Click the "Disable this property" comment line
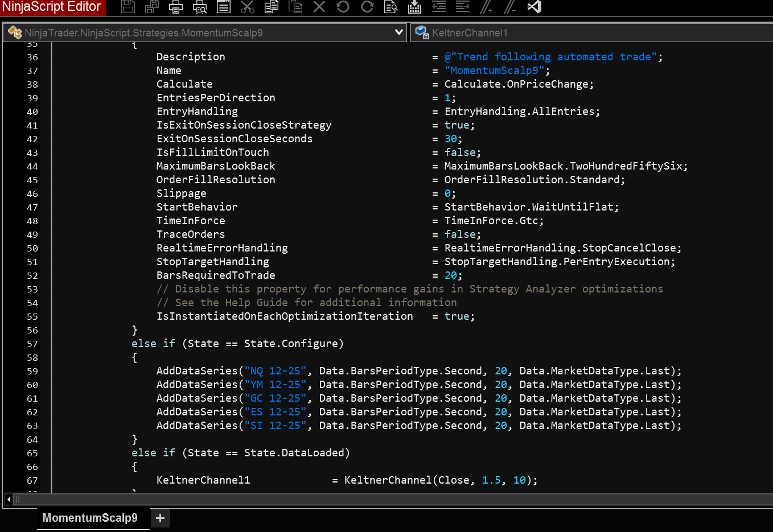The image size is (773, 532). 410,289
